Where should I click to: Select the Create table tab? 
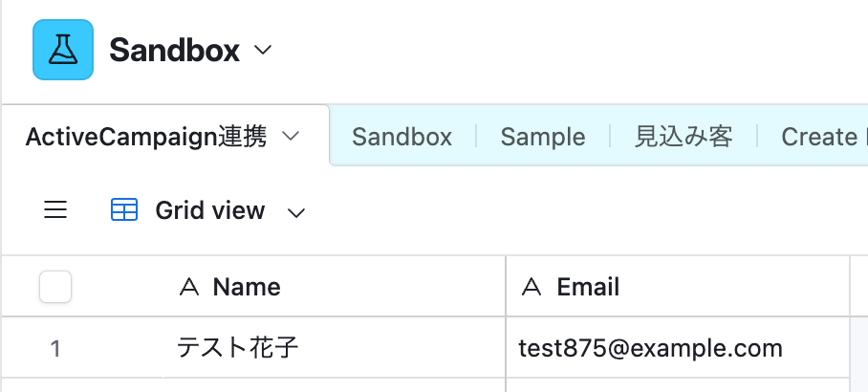click(819, 137)
